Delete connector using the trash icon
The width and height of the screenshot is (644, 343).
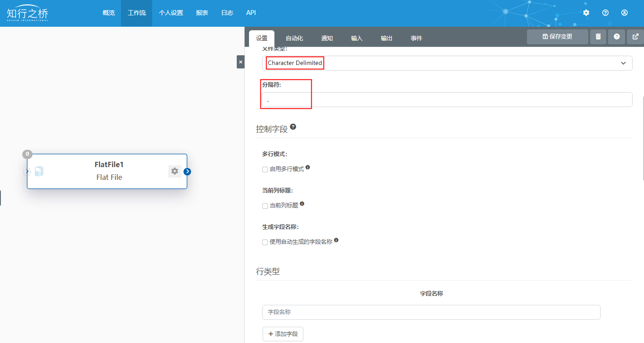[598, 37]
